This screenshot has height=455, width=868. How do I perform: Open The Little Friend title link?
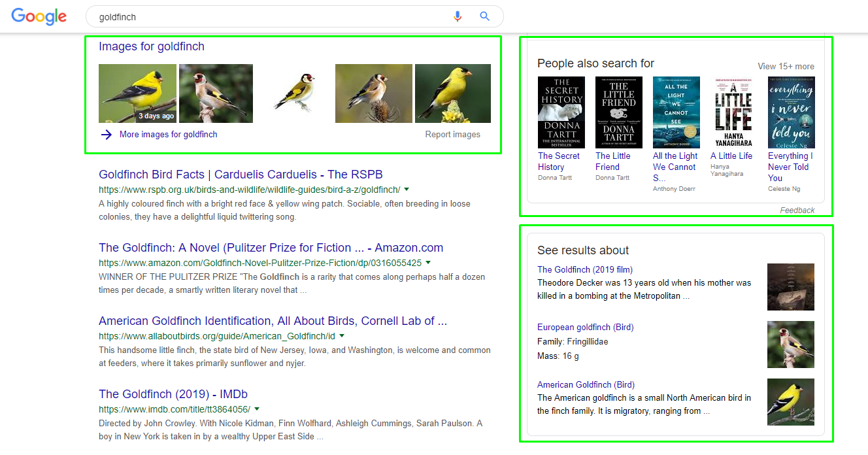tap(613, 161)
